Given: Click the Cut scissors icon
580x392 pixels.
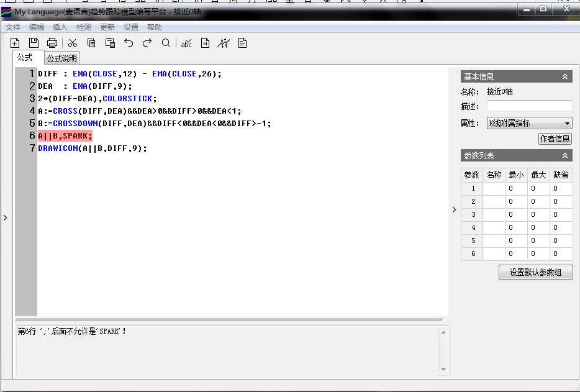Looking at the screenshot, I should [x=73, y=43].
